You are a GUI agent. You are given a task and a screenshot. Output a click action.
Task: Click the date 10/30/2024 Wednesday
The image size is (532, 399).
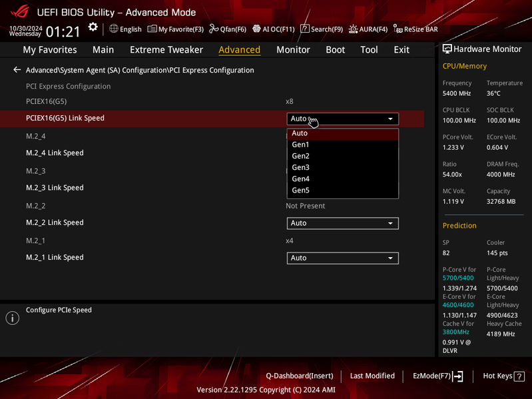(x=25, y=31)
